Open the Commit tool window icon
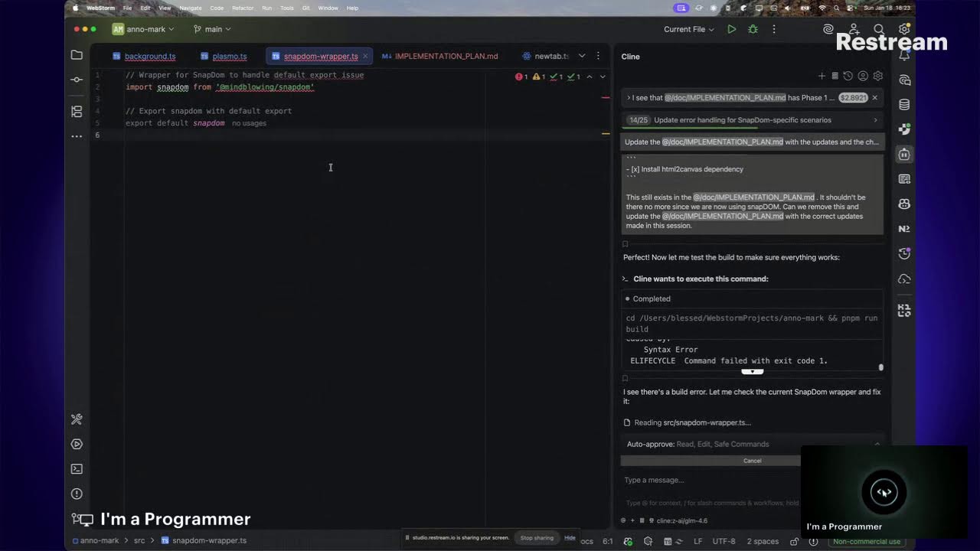The width and height of the screenshot is (980, 551). pyautogui.click(x=77, y=80)
